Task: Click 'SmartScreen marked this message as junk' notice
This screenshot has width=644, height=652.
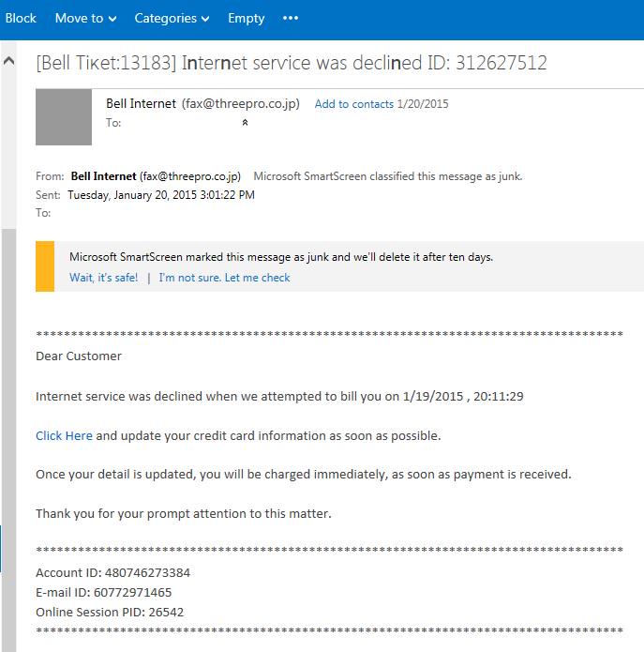Action: (x=281, y=257)
